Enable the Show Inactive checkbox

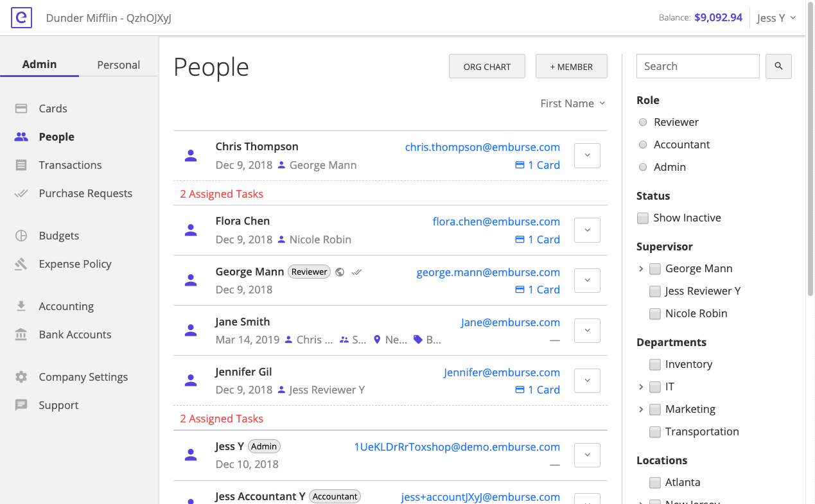pos(643,218)
